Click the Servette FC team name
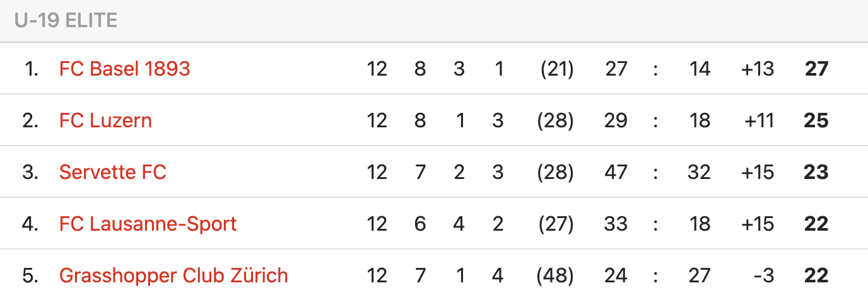The image size is (868, 300). [112, 172]
